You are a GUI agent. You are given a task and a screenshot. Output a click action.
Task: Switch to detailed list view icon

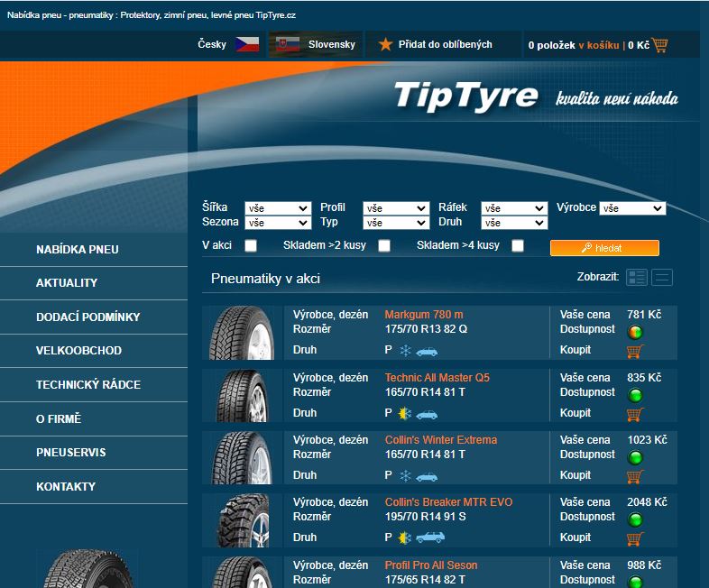(637, 278)
